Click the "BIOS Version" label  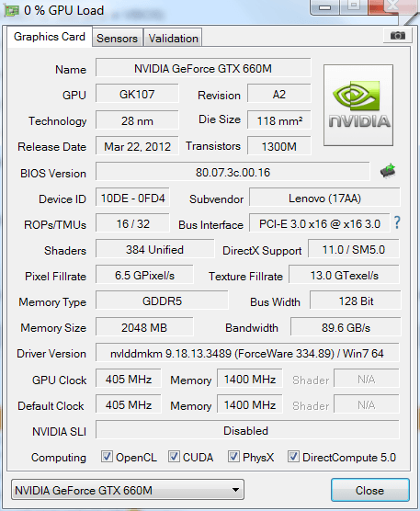53,174
